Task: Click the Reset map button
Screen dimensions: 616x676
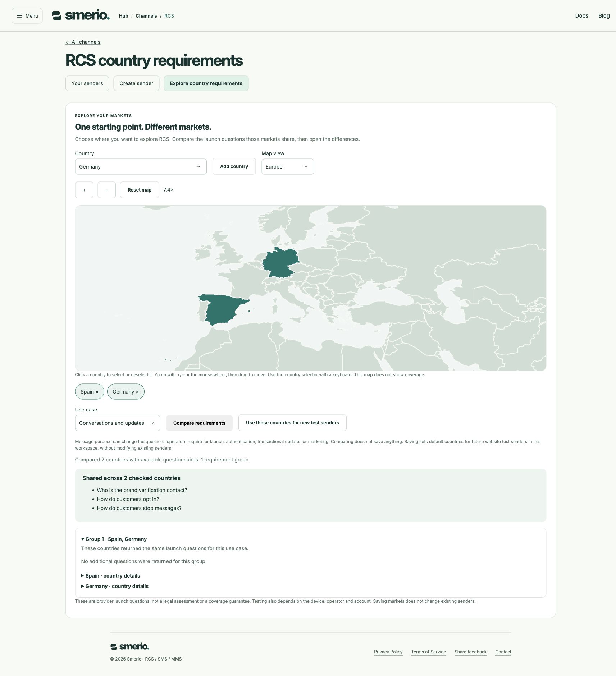Action: [x=140, y=190]
